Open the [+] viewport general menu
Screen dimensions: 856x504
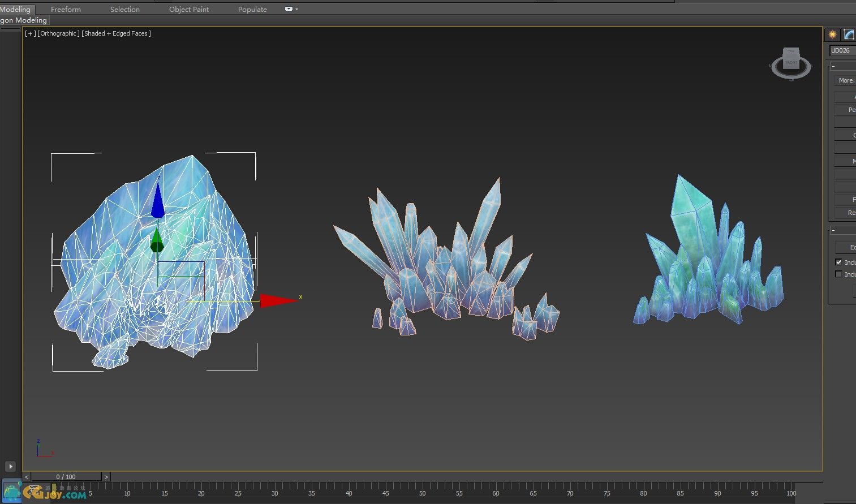coord(29,33)
